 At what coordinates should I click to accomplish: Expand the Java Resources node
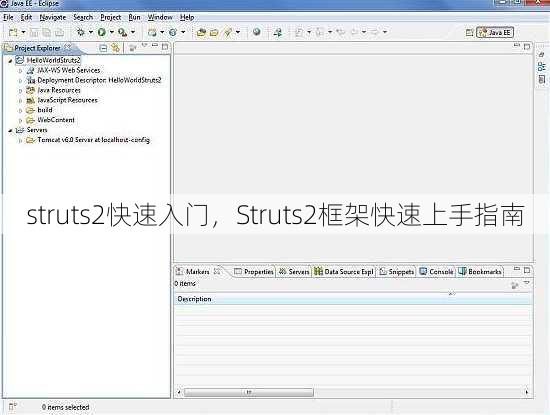(20, 91)
